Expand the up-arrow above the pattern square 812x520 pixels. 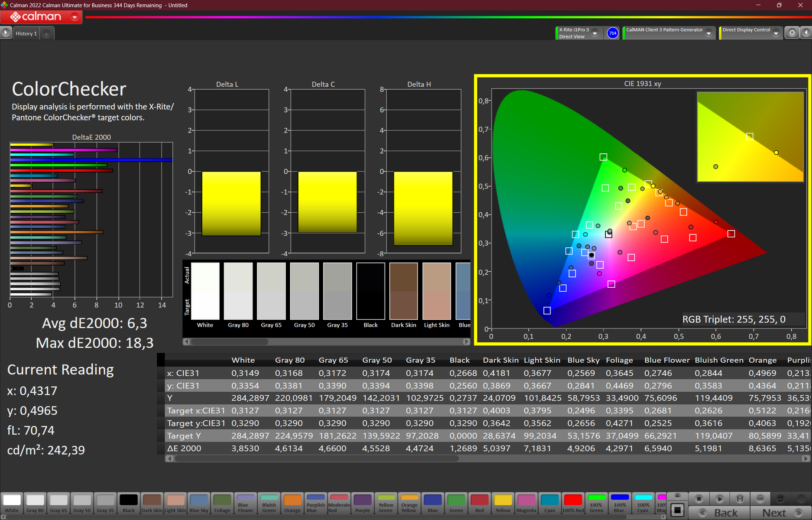[x=677, y=496]
